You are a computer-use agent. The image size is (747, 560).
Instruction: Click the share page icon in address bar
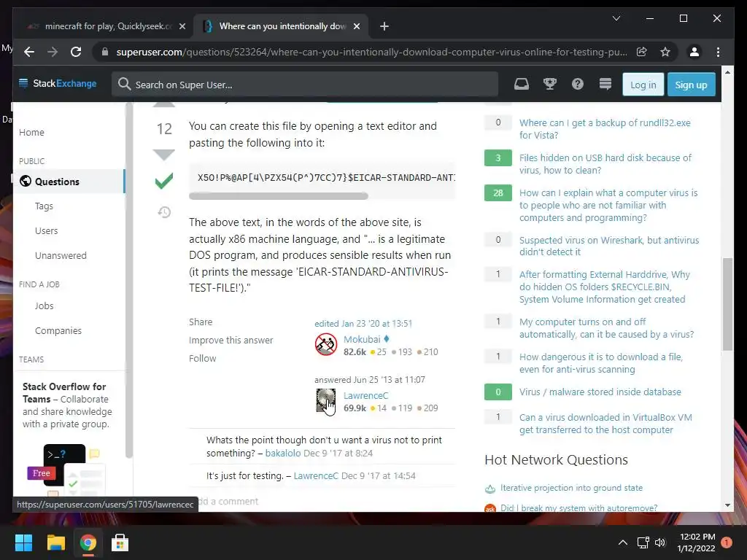tap(642, 52)
